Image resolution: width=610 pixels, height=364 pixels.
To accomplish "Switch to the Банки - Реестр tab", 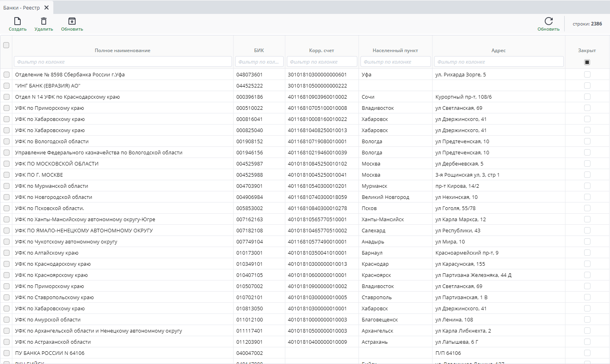I will 21,8.
